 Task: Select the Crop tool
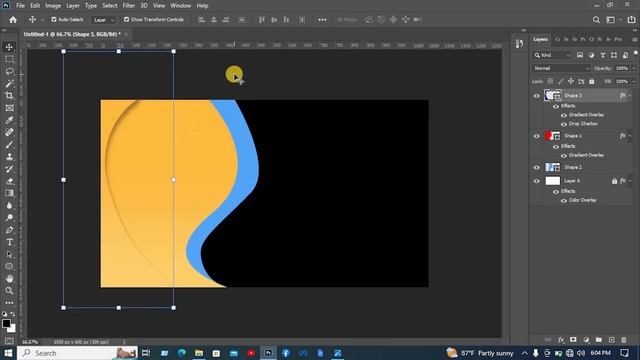coord(9,96)
